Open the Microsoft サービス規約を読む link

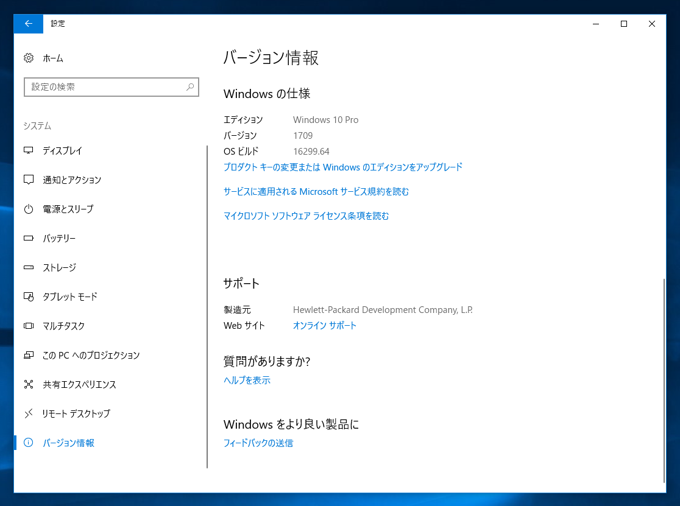point(316,191)
